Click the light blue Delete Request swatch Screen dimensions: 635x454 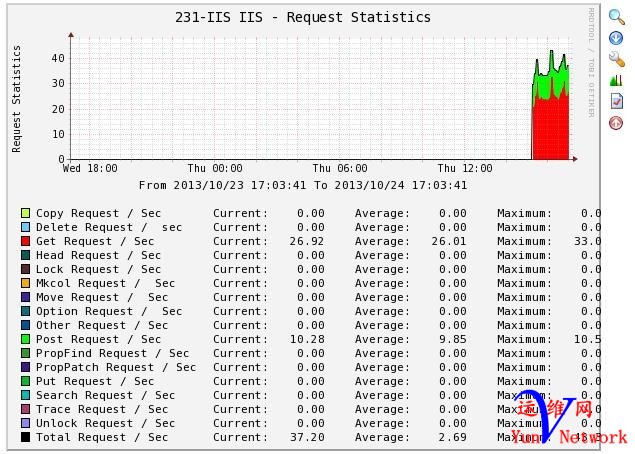pyautogui.click(x=26, y=227)
